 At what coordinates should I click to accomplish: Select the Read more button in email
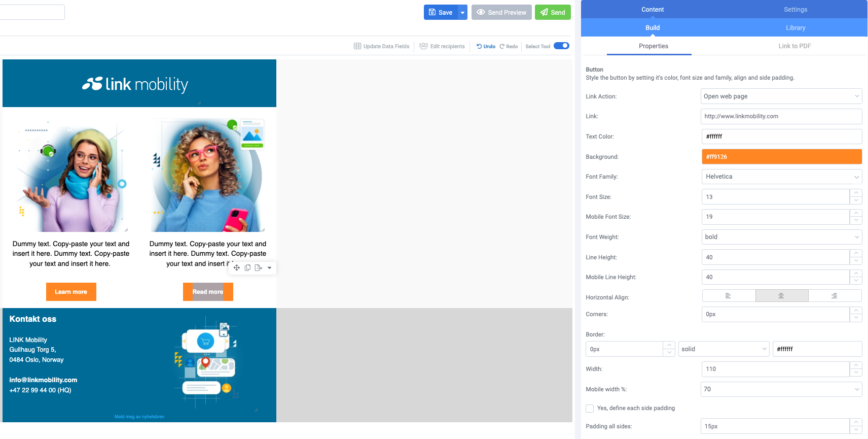click(x=208, y=292)
